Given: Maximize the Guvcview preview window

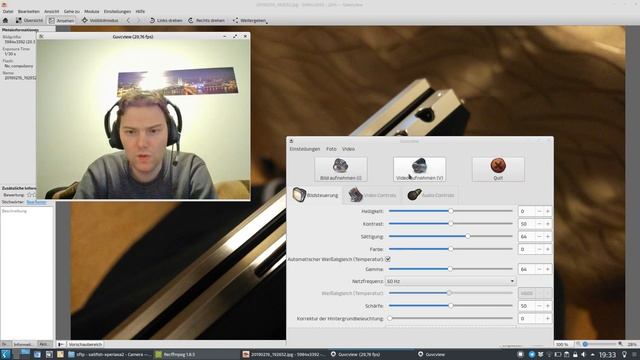Looking at the screenshot, I should (235, 36).
